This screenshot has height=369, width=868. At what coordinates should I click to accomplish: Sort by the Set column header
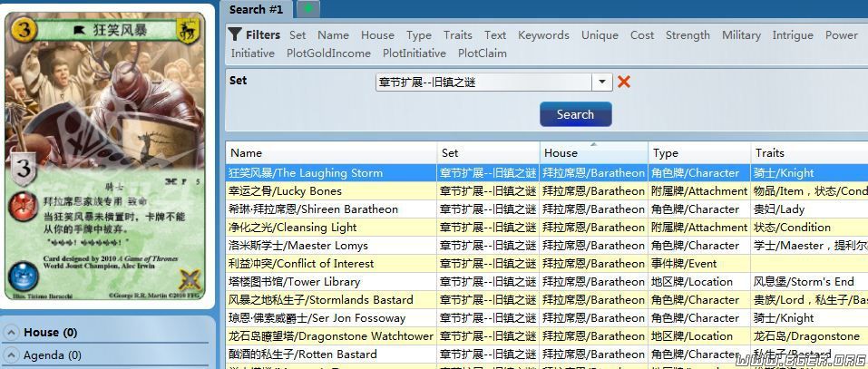(x=488, y=152)
